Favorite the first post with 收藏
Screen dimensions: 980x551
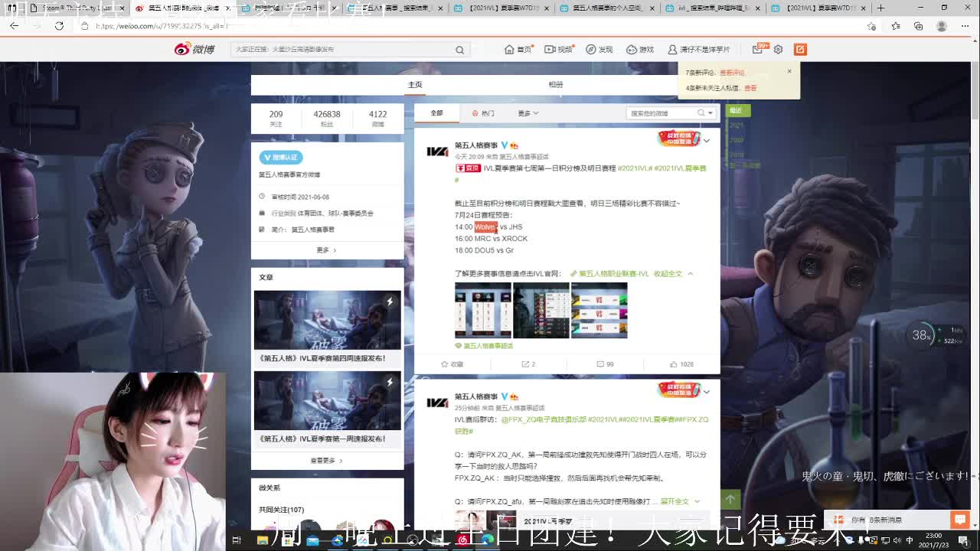pos(452,364)
